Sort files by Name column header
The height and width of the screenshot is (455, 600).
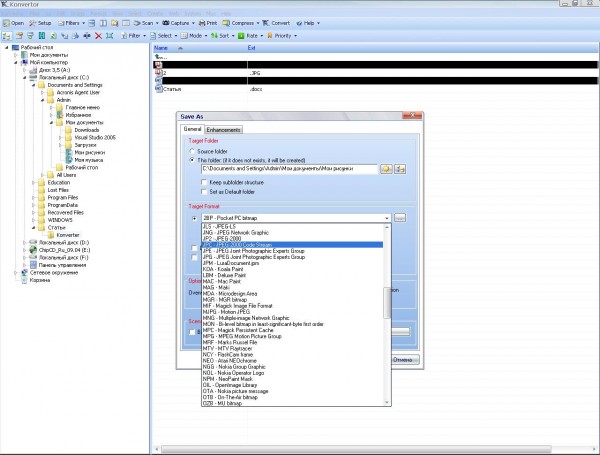(x=200, y=48)
